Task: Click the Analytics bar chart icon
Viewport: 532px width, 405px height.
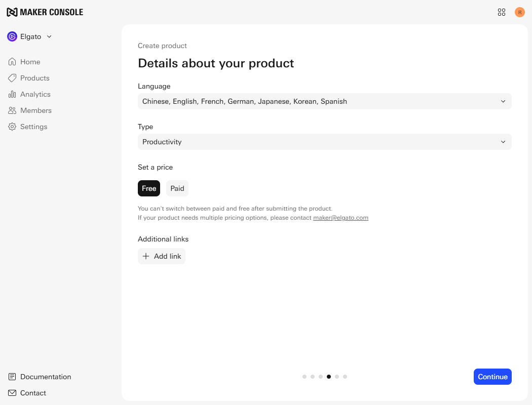Action: tap(12, 94)
